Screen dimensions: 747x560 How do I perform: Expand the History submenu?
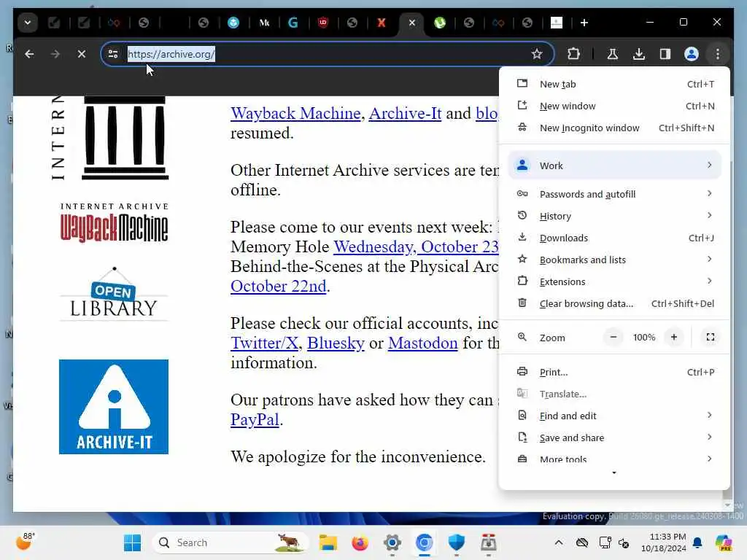point(614,216)
